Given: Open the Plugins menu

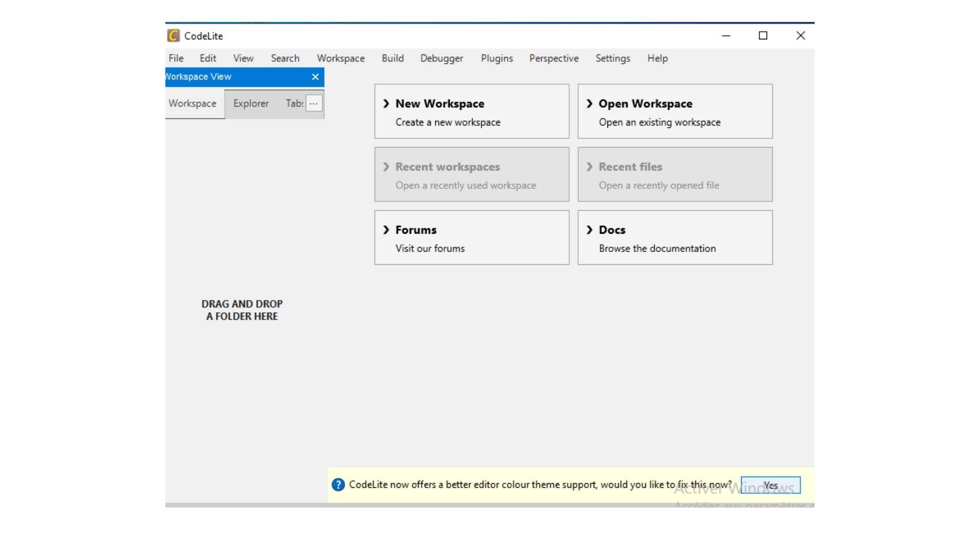Looking at the screenshot, I should (x=497, y=58).
